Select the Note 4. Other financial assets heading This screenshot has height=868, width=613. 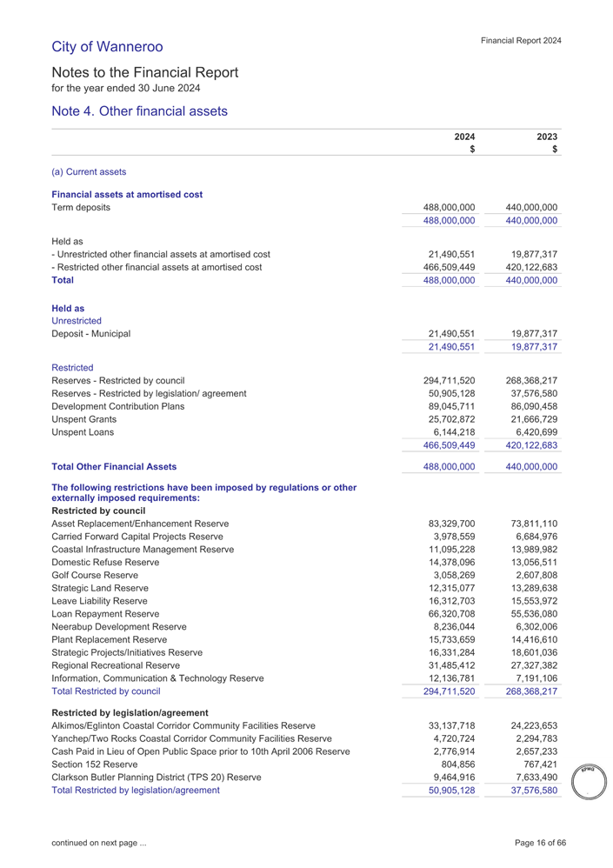139,110
